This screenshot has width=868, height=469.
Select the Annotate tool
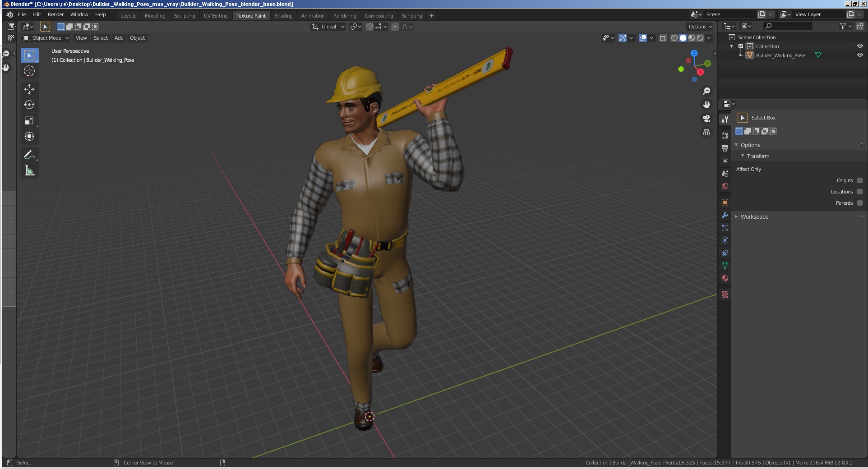tap(29, 155)
